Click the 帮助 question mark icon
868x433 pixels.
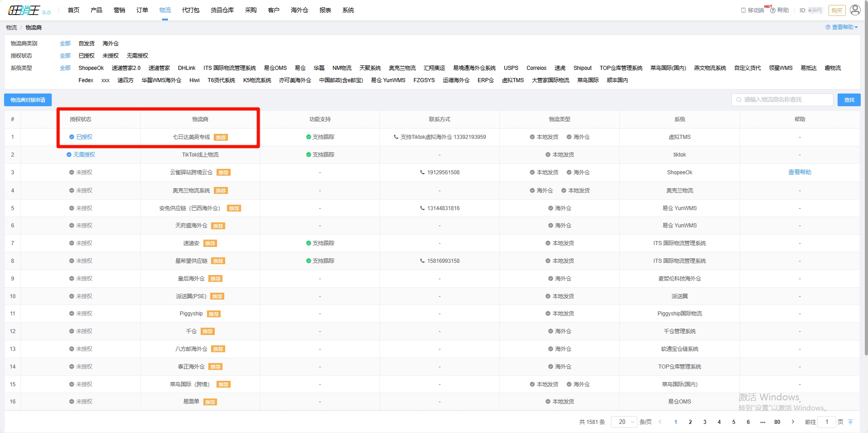773,10
